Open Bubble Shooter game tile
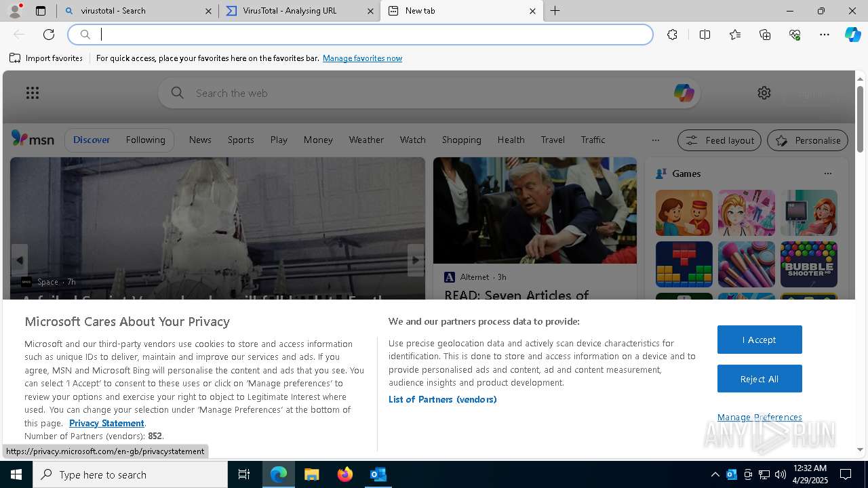The width and height of the screenshot is (868, 488). point(808,264)
